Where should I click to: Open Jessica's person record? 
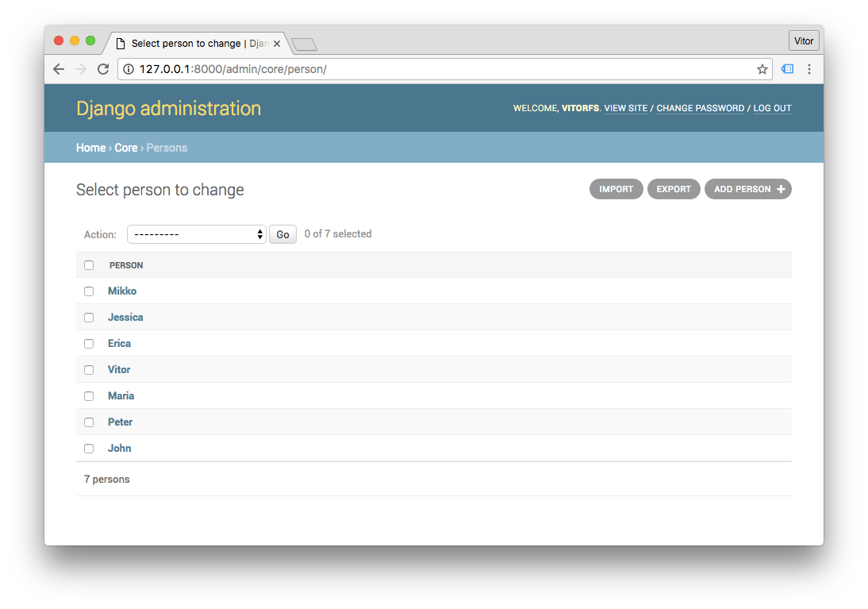[125, 317]
